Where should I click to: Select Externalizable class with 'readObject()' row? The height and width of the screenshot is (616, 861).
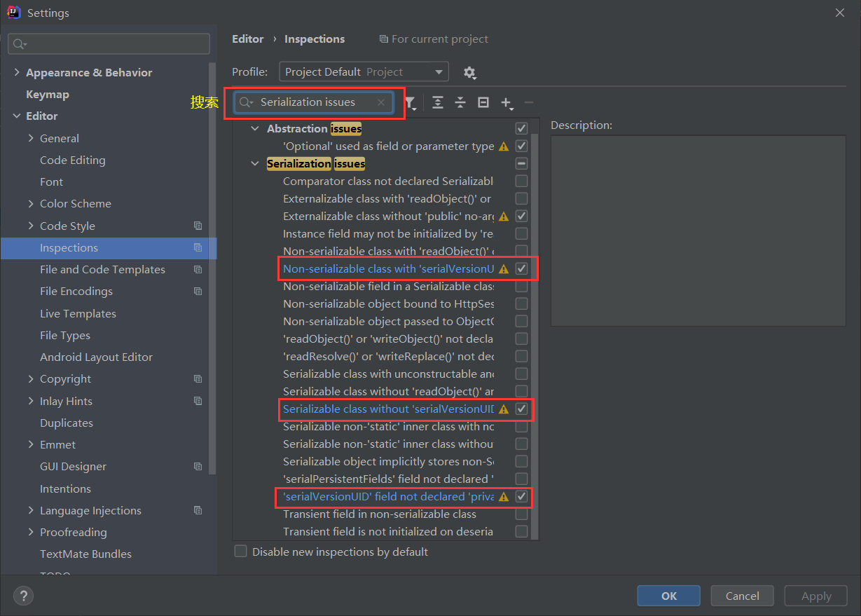387,198
